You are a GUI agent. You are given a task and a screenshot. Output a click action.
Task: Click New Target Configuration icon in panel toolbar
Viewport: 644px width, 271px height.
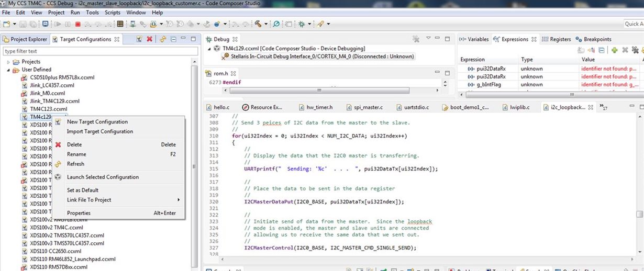pos(139,39)
